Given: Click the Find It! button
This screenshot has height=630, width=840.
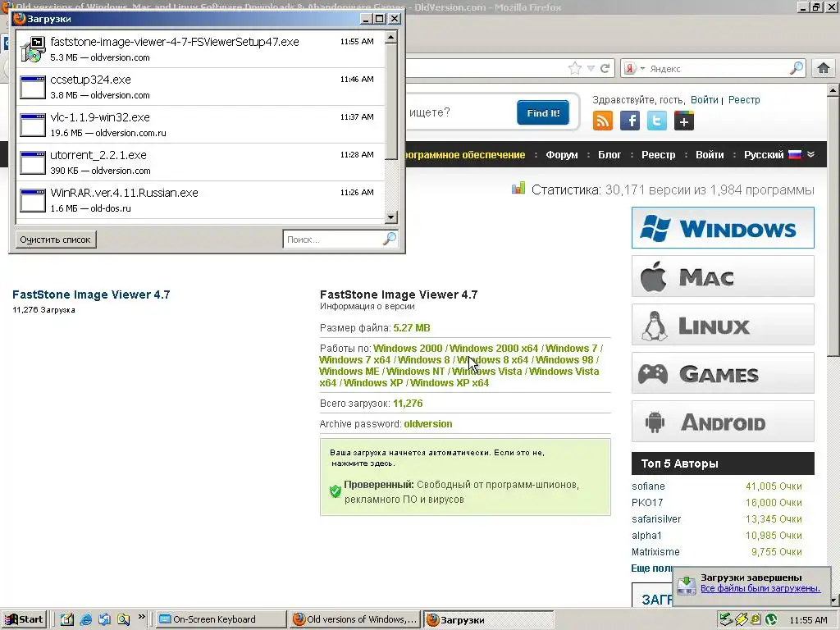Looking at the screenshot, I should [543, 112].
